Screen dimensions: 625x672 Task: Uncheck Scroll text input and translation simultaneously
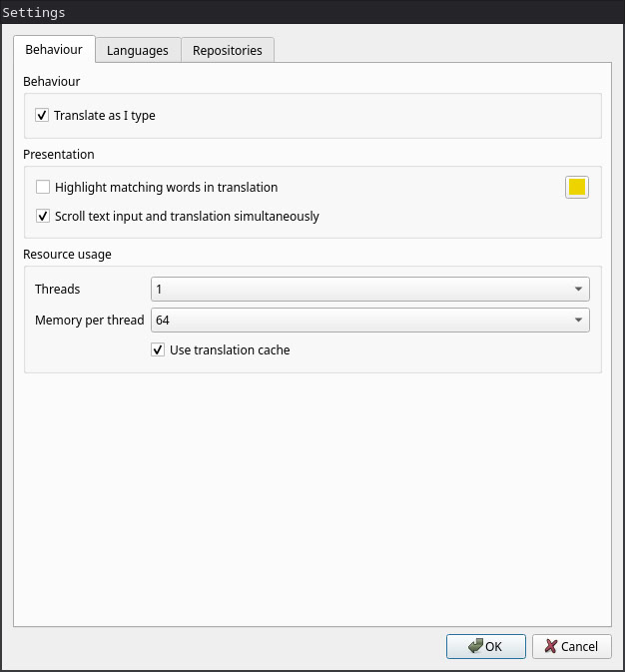(43, 216)
